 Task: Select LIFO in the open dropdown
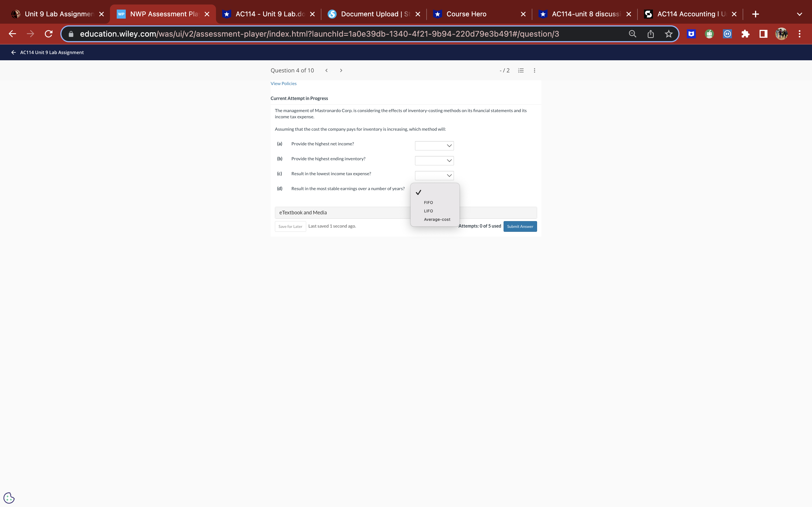428,211
